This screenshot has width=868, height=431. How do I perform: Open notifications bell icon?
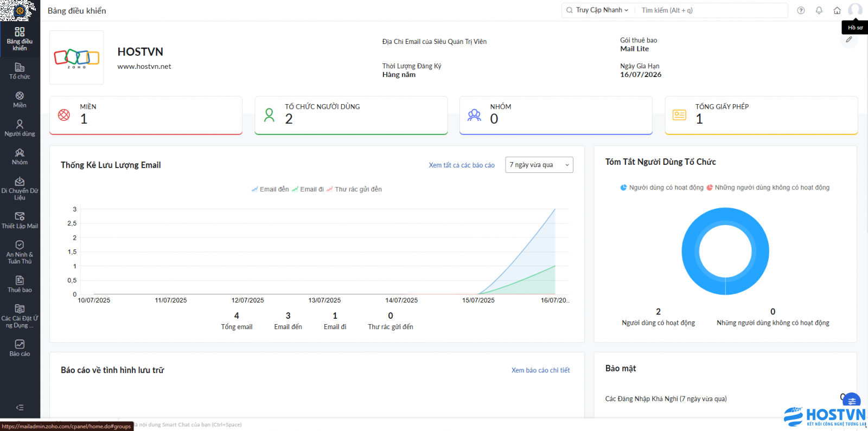tap(819, 10)
